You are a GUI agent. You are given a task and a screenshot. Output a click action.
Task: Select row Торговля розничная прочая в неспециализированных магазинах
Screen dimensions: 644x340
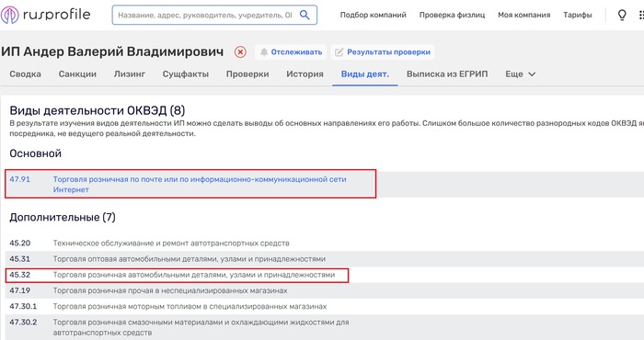170,290
